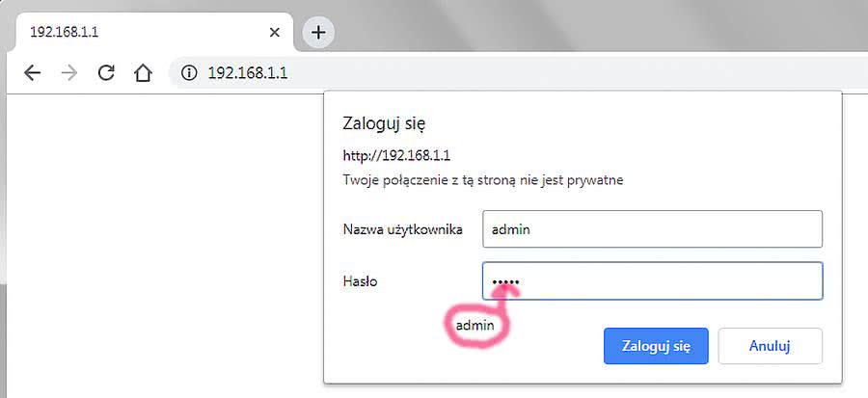Focus the Nazwa użytkownika input field
The width and height of the screenshot is (868, 398).
651,229
